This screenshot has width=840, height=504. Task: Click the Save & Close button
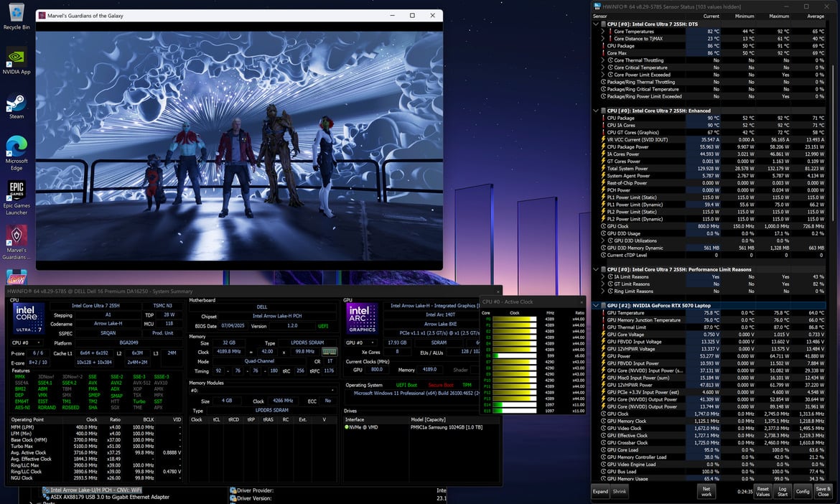click(823, 491)
